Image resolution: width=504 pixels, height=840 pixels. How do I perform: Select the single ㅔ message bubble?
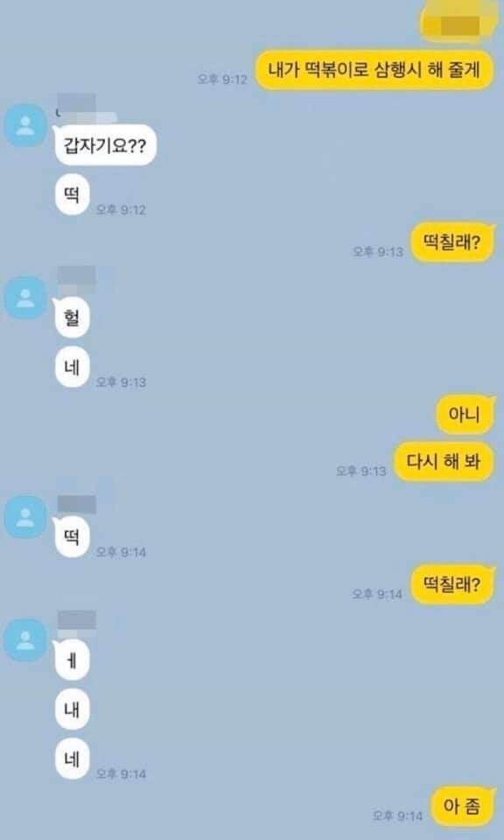(x=72, y=660)
